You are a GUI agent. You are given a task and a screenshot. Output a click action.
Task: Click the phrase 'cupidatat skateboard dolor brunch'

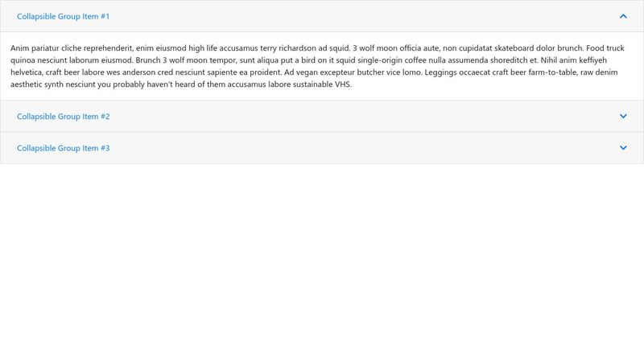521,48
